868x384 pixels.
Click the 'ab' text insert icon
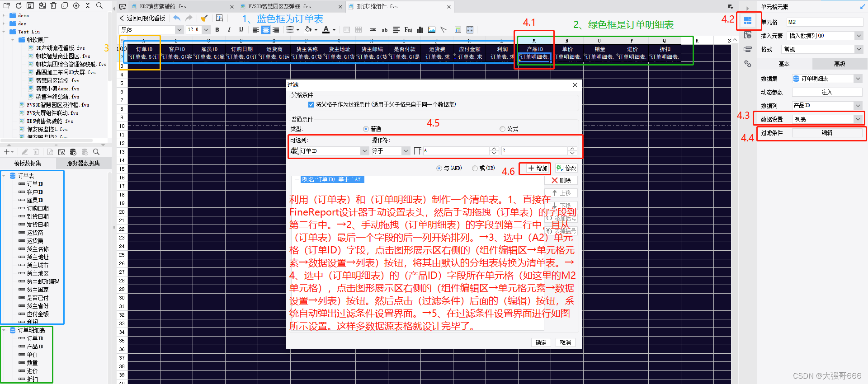click(x=385, y=30)
